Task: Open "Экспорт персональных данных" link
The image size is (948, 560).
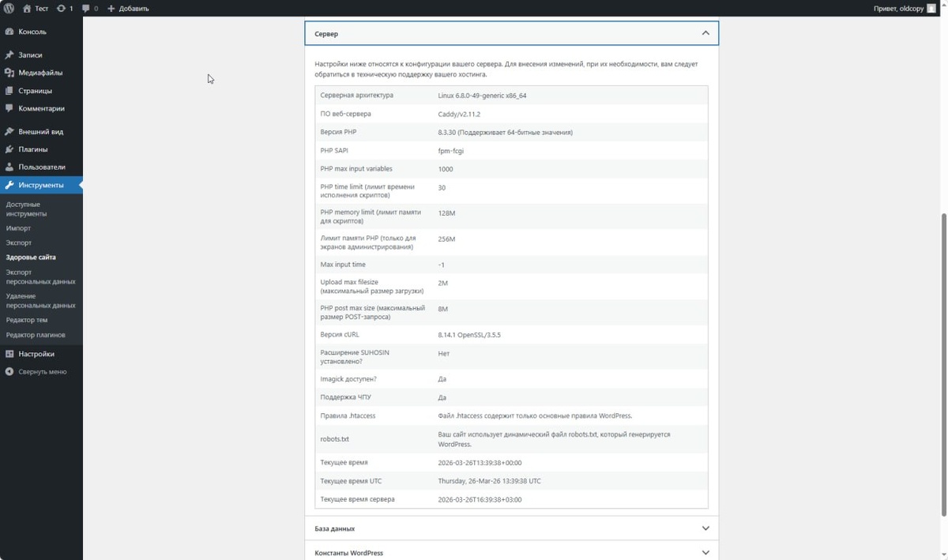Action: [x=40, y=276]
